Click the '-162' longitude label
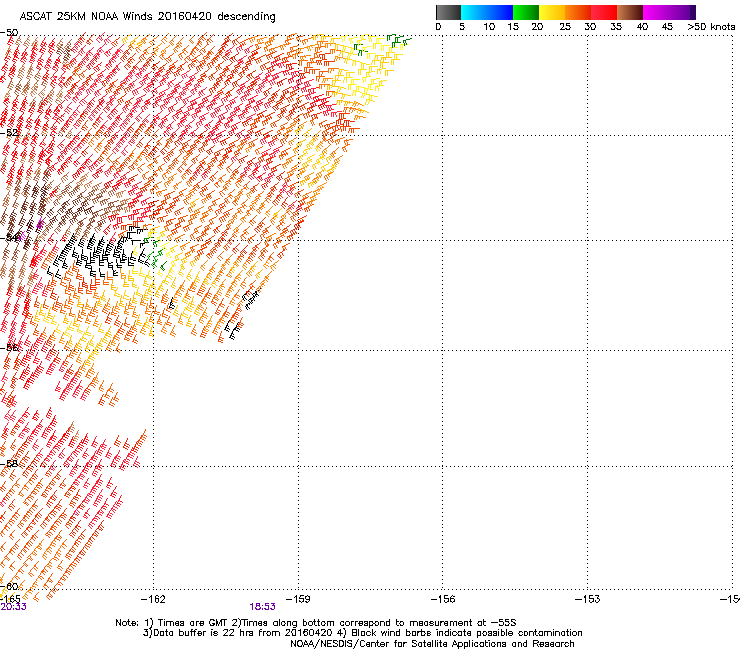 tap(153, 599)
